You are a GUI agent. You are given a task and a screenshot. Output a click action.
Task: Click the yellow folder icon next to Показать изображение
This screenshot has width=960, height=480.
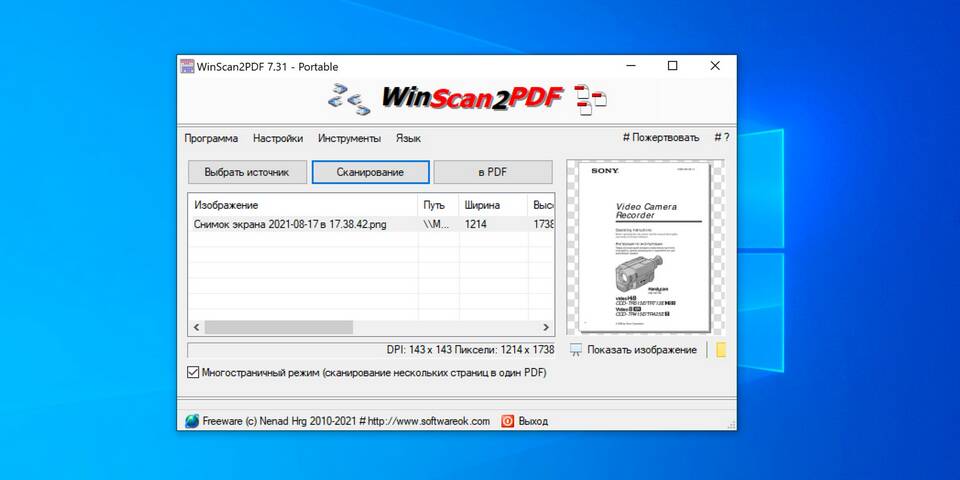pyautogui.click(x=721, y=350)
